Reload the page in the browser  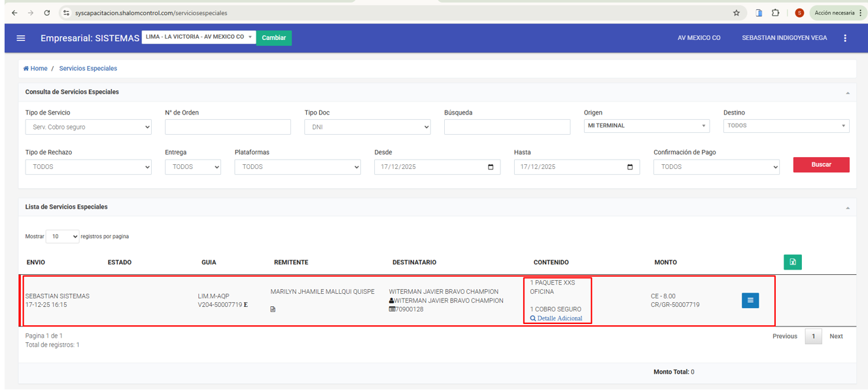pos(47,12)
